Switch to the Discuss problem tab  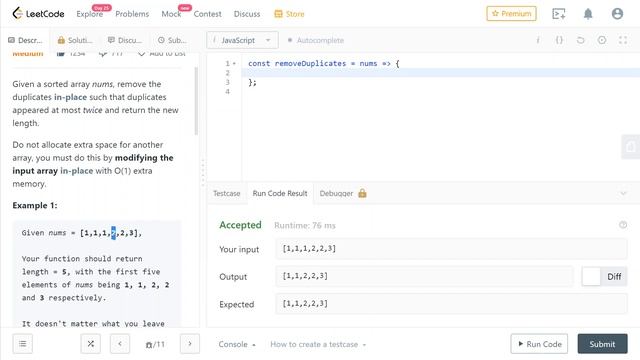[125, 40]
